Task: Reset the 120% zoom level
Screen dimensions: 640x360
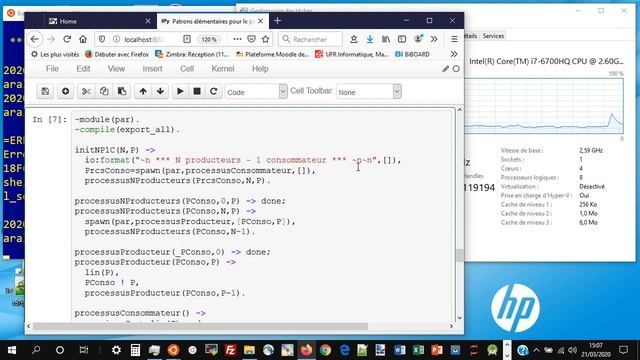Action: pyautogui.click(x=209, y=39)
